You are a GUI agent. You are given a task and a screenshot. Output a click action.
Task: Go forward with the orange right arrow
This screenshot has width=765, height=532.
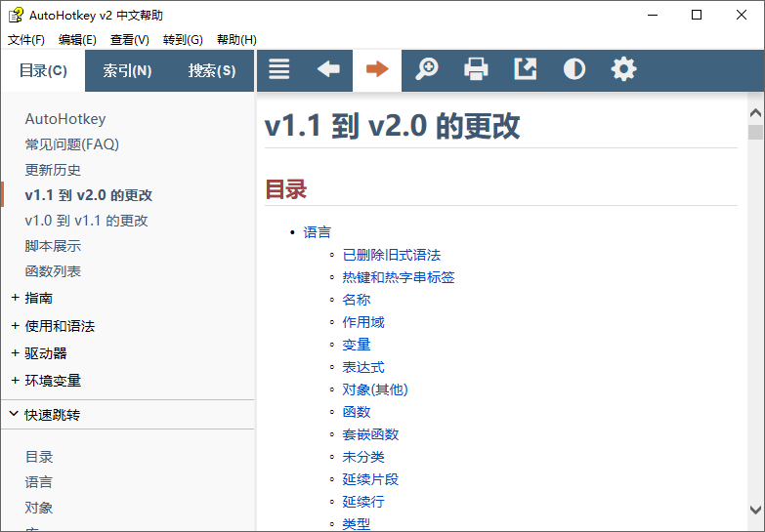pyautogui.click(x=377, y=69)
